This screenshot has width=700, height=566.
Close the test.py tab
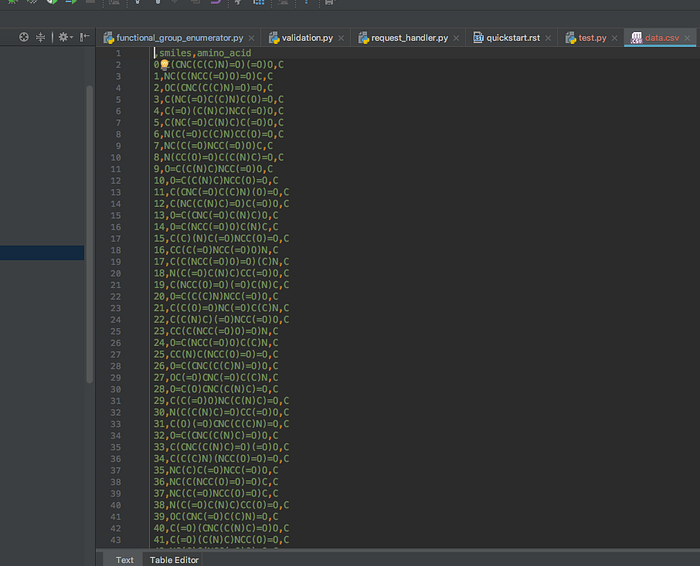615,38
